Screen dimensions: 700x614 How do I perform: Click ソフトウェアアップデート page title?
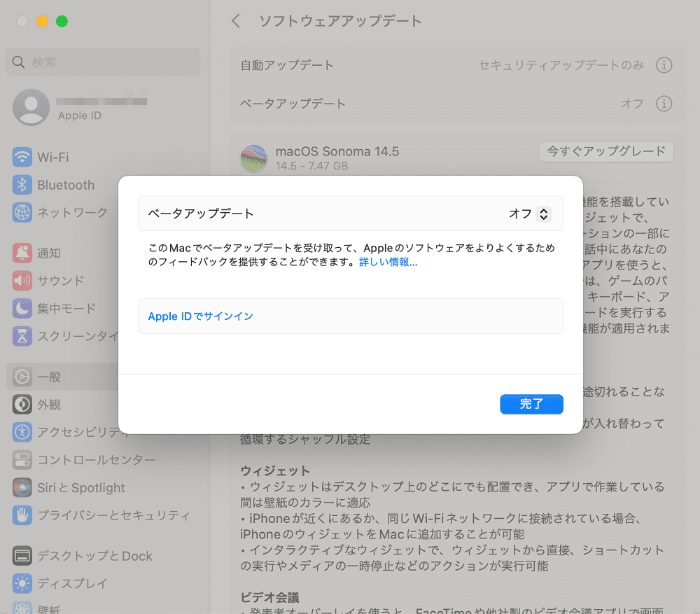[340, 20]
